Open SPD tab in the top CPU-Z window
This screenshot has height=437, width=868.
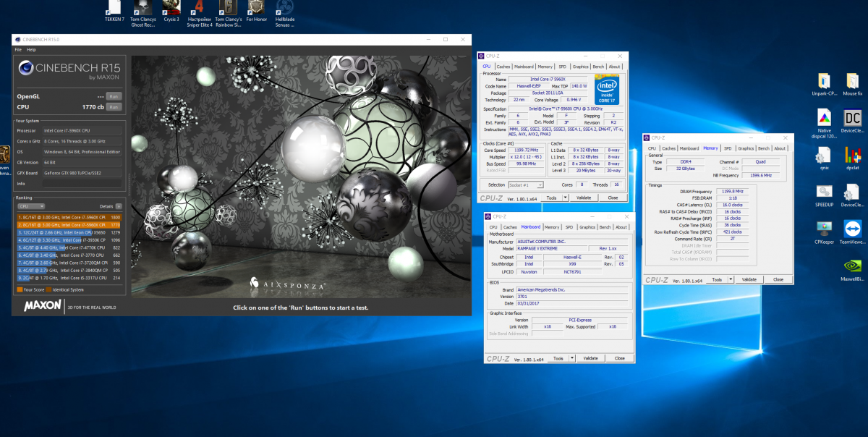pyautogui.click(x=563, y=67)
